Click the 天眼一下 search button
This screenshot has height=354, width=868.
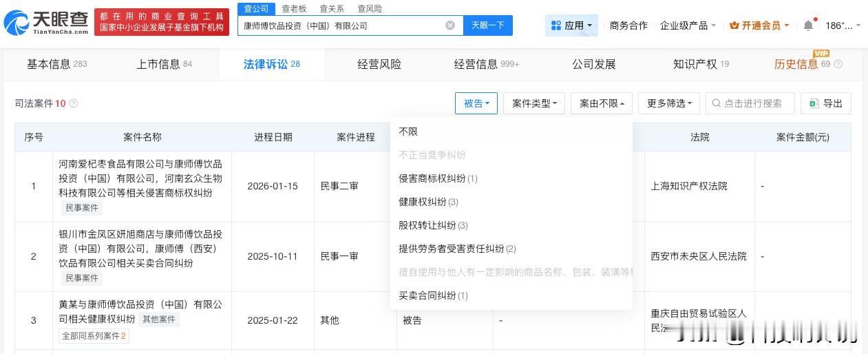coord(488,25)
